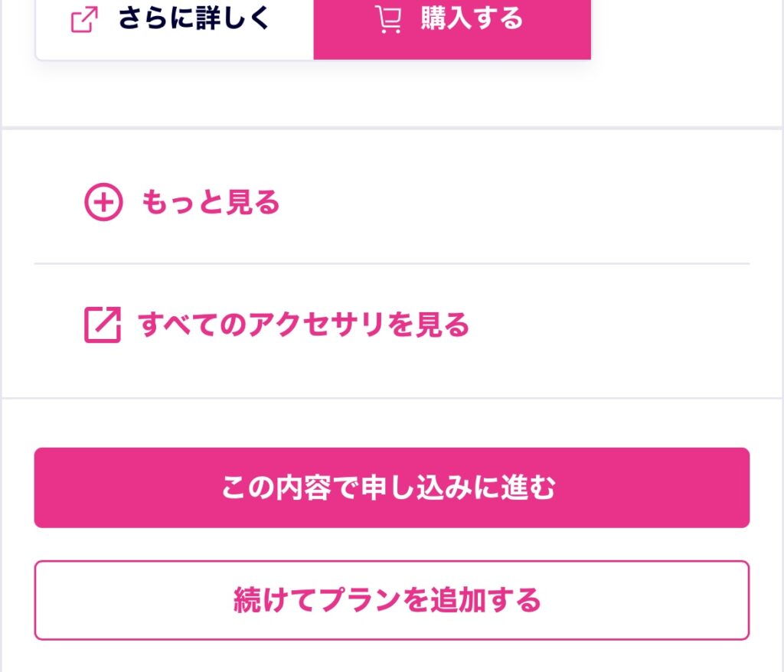Image resolution: width=784 pixels, height=672 pixels.
Task: Click the external link icon beside さらに詳しく
Action: 85,19
